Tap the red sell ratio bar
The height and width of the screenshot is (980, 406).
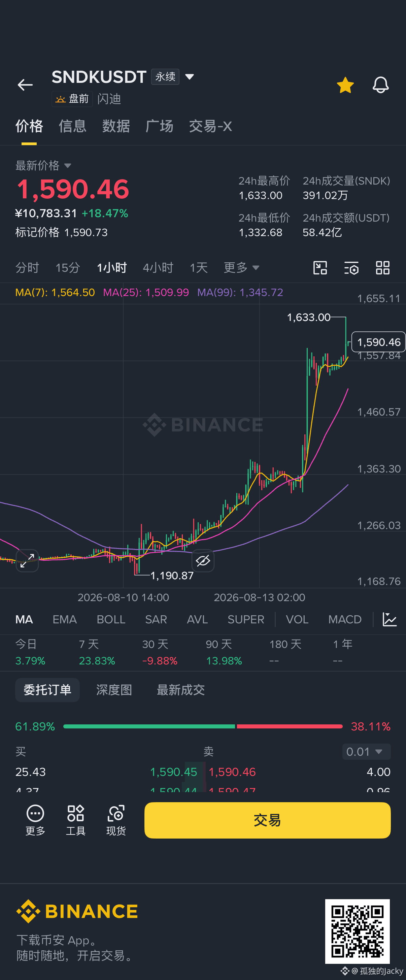290,726
